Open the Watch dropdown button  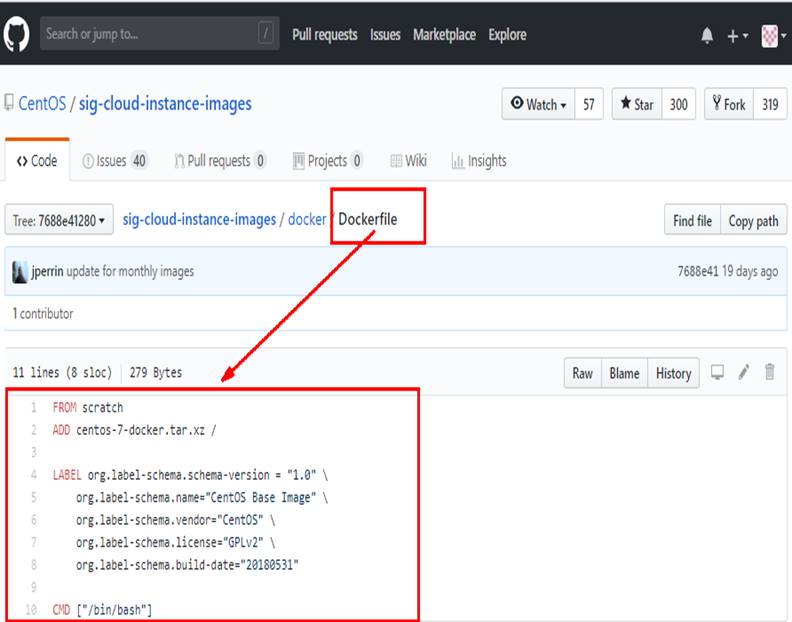[538, 104]
